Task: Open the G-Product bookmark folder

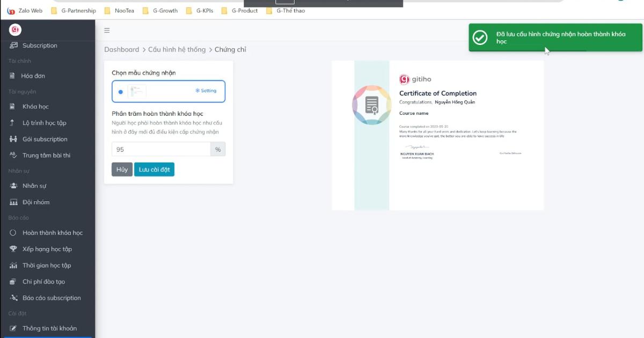Action: pos(239,11)
